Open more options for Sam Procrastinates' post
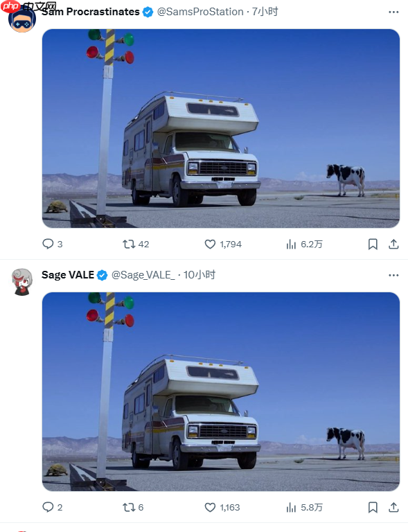408x532 pixels. point(393,12)
